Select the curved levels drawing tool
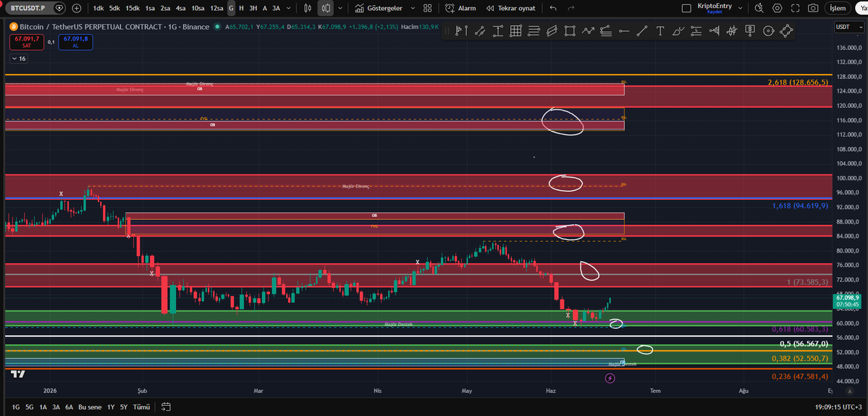This screenshot has width=868, height=416. [x=606, y=31]
